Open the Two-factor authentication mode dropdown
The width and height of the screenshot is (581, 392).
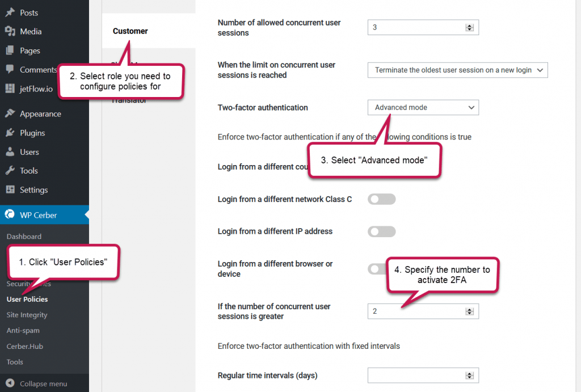pyautogui.click(x=423, y=107)
